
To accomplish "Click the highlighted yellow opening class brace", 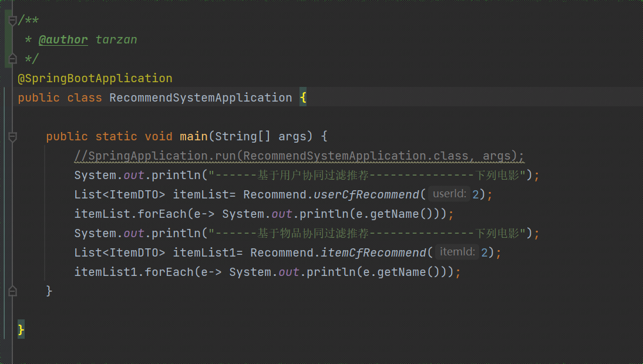I will [x=303, y=98].
